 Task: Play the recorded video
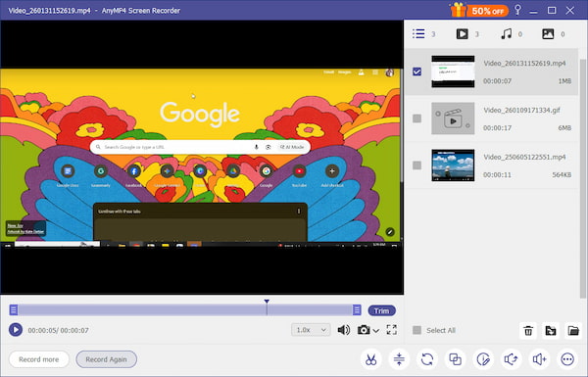pos(16,330)
